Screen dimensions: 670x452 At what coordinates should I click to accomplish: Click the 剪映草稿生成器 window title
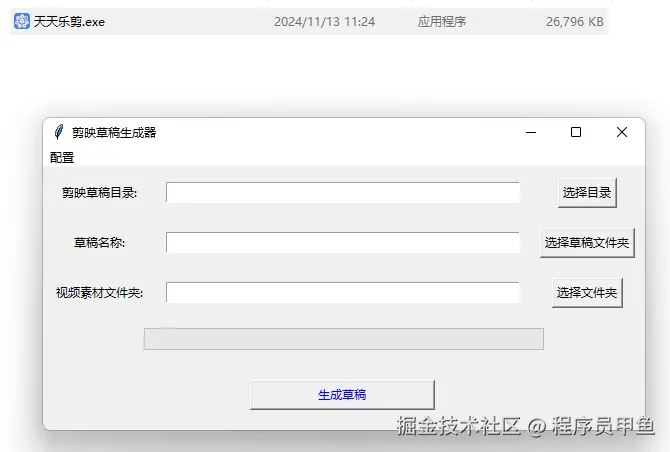114,133
